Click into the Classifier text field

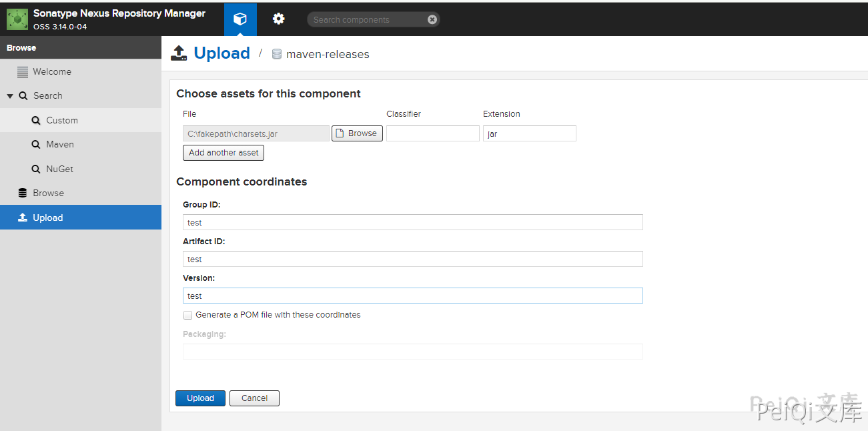click(x=432, y=133)
